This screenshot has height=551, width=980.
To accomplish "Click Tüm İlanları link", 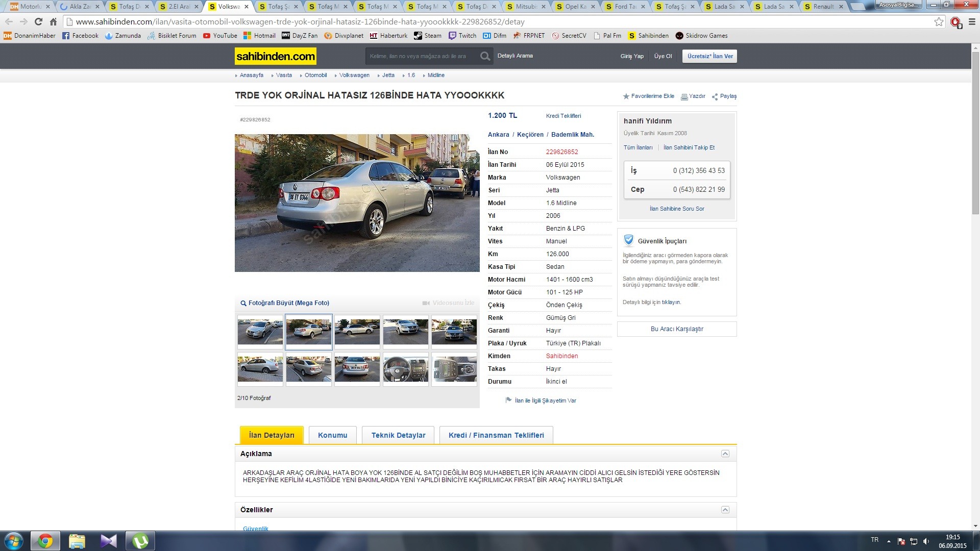I will pyautogui.click(x=638, y=147).
